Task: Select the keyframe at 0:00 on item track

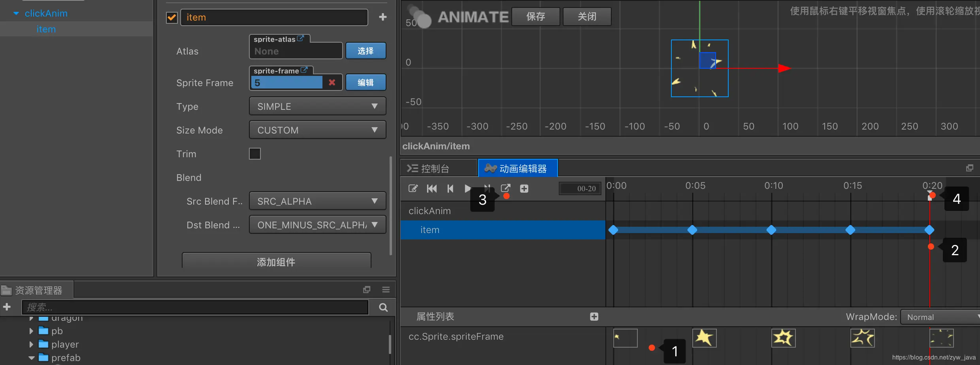Action: tap(613, 230)
